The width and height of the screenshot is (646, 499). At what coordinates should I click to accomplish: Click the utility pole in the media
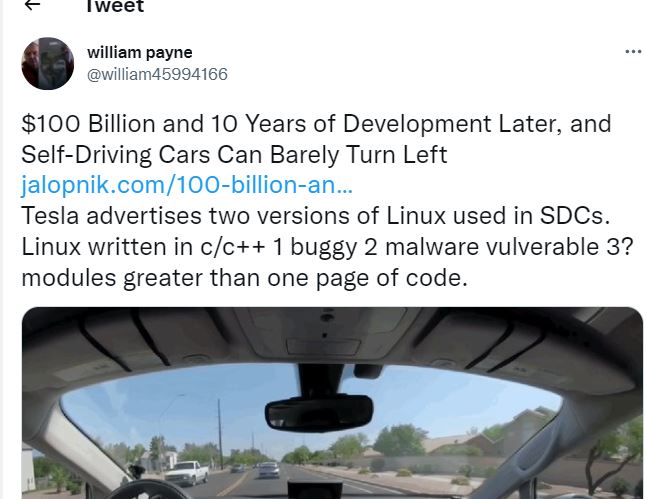click(220, 434)
